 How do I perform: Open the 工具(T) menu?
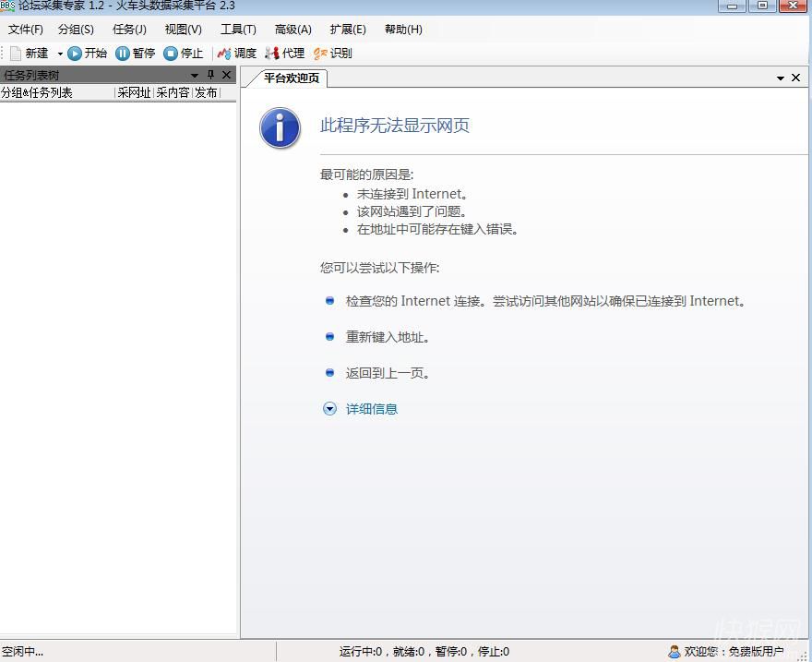coord(238,30)
